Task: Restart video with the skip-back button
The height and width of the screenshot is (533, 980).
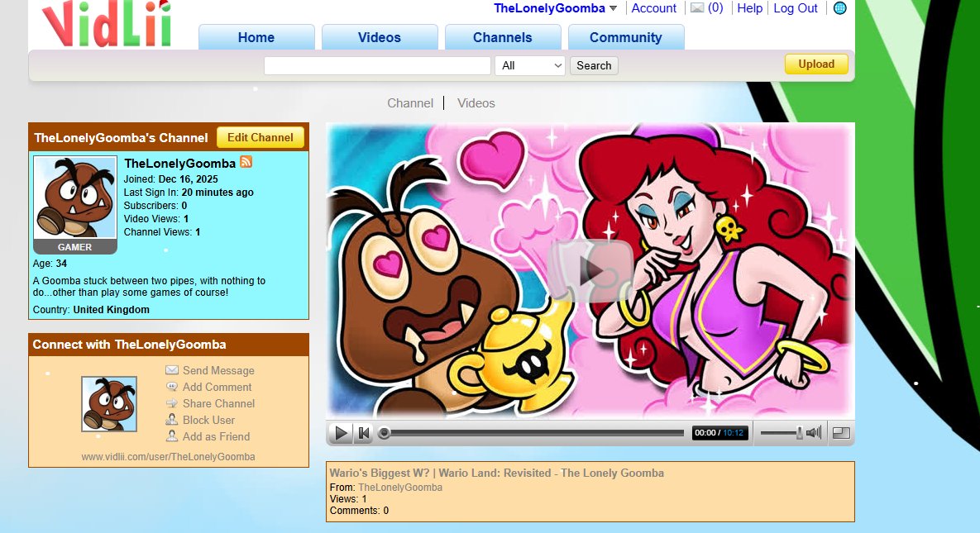Action: pos(363,432)
